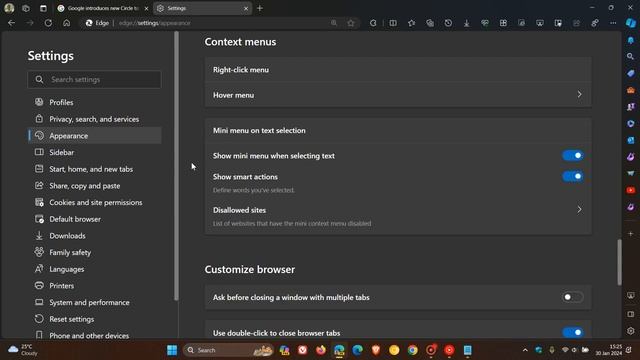640x360 pixels.
Task: Open Firefox from the taskbar
Action: point(321,350)
